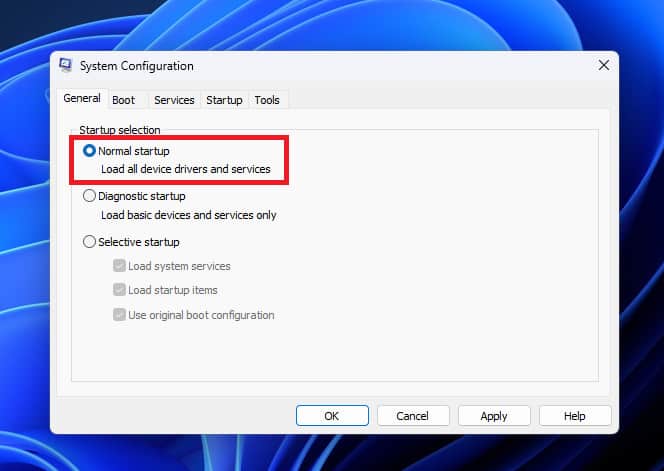
Task: Toggle the Load startup items checkbox
Action: tap(119, 290)
